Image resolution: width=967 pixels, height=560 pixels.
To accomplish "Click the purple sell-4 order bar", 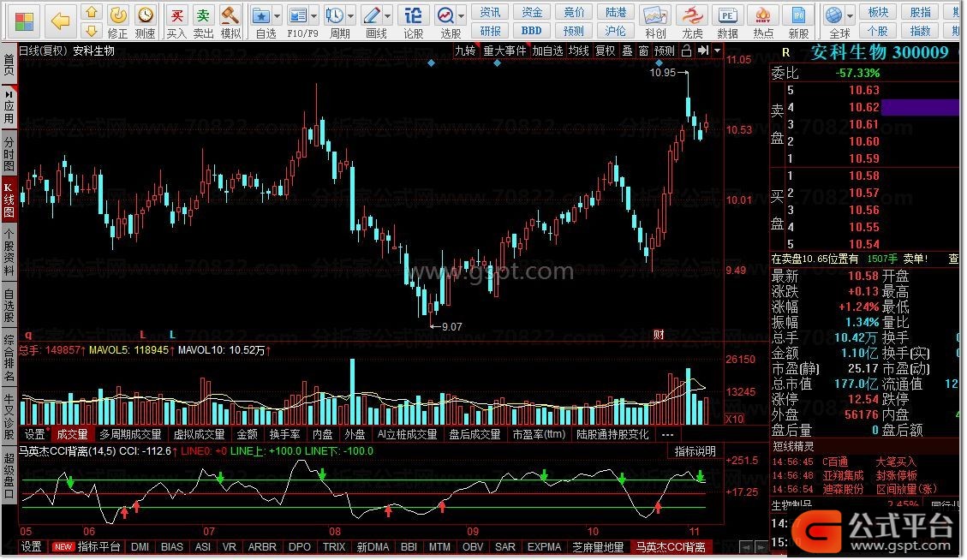I will tap(920, 107).
